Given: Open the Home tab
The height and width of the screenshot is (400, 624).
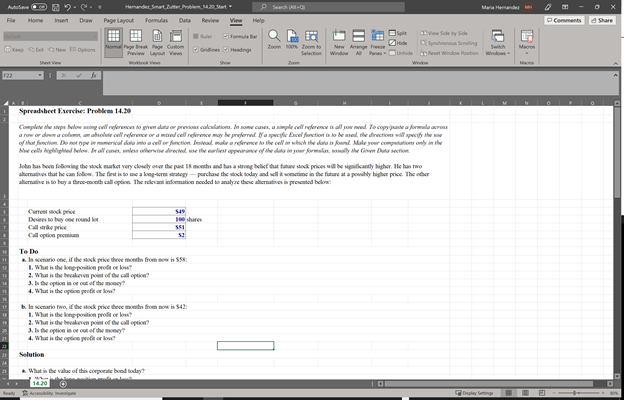Looking at the screenshot, I should 35,20.
